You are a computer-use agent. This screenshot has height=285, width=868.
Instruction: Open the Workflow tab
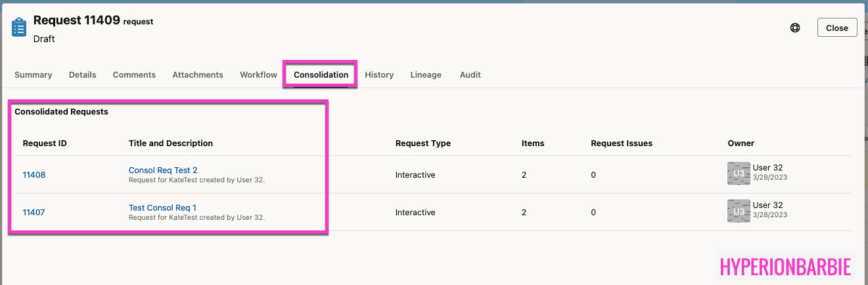tap(258, 75)
